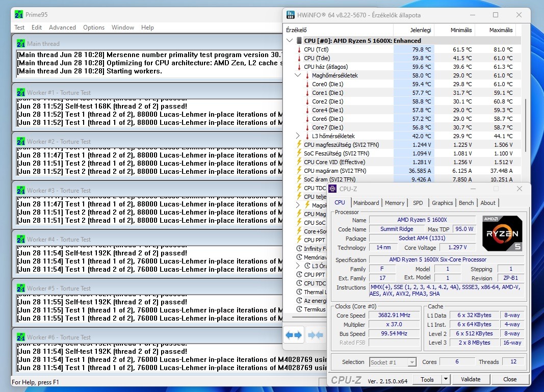Image resolution: width=544 pixels, height=392 pixels.
Task: Switch to the Memory tab in CPU-Z
Action: [395, 203]
